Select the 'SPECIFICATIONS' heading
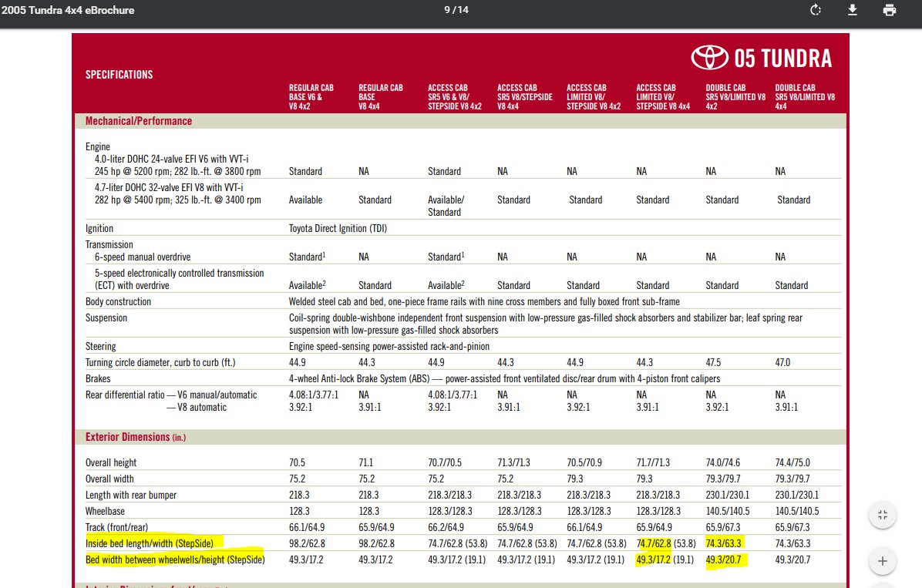The height and width of the screenshot is (588, 922). point(119,75)
